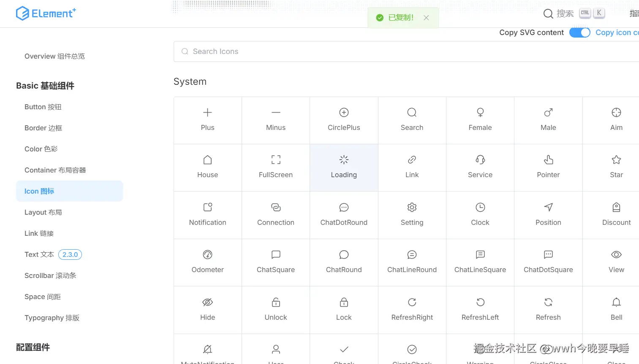Copy the Clock icon
This screenshot has width=639, height=364.
tap(480, 215)
